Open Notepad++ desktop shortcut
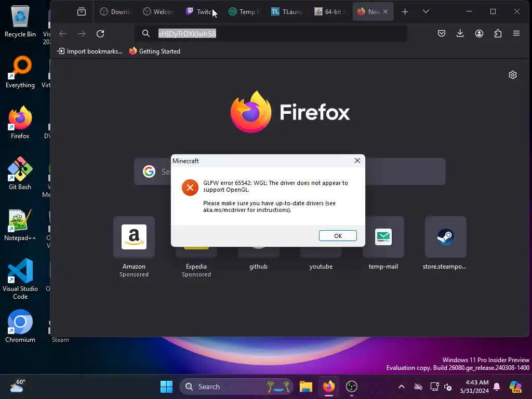The height and width of the screenshot is (399, 532). click(x=20, y=224)
